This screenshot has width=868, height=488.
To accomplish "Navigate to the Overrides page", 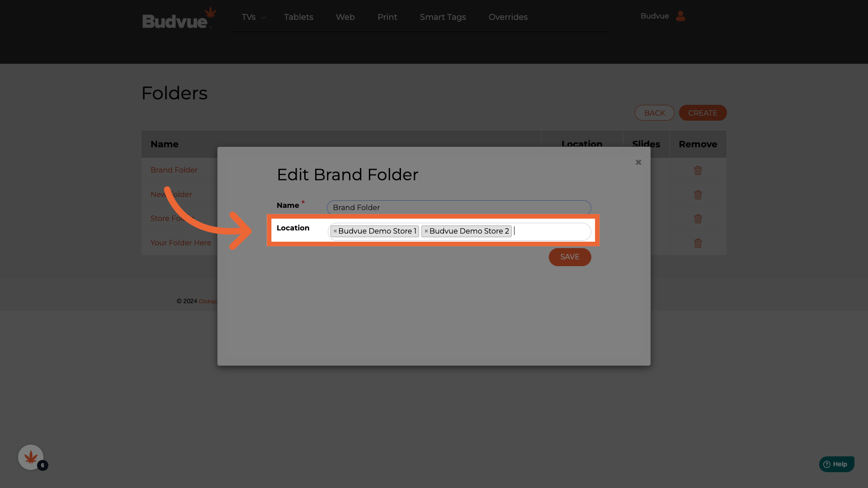I will [508, 17].
